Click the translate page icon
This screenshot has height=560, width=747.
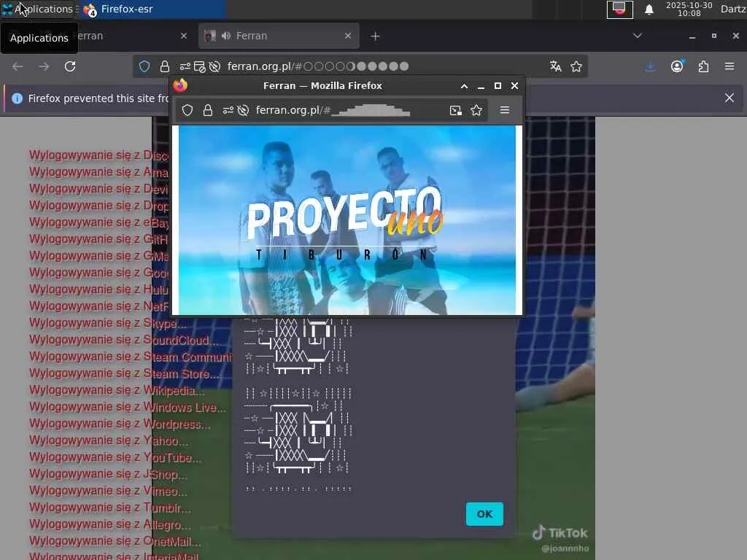555,66
